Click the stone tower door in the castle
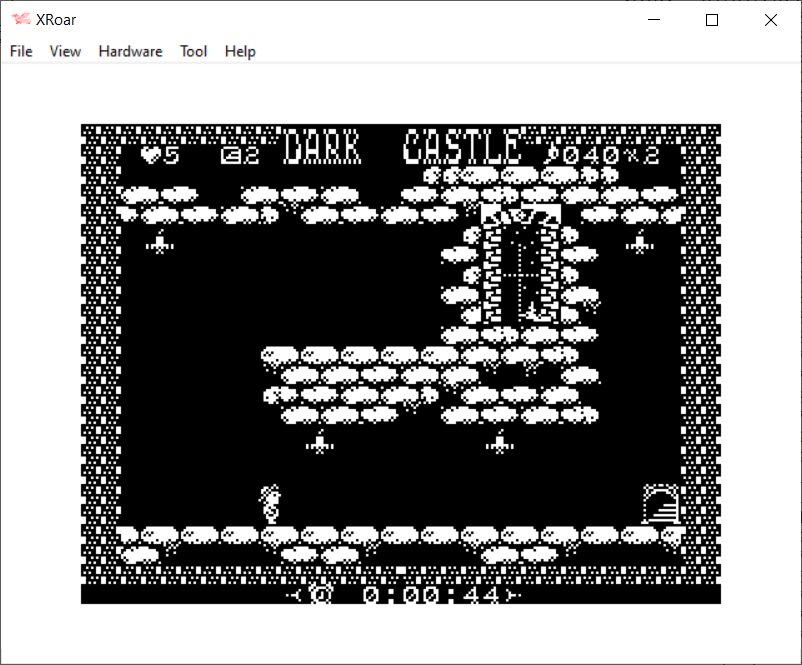The height and width of the screenshot is (665, 802). click(520, 267)
